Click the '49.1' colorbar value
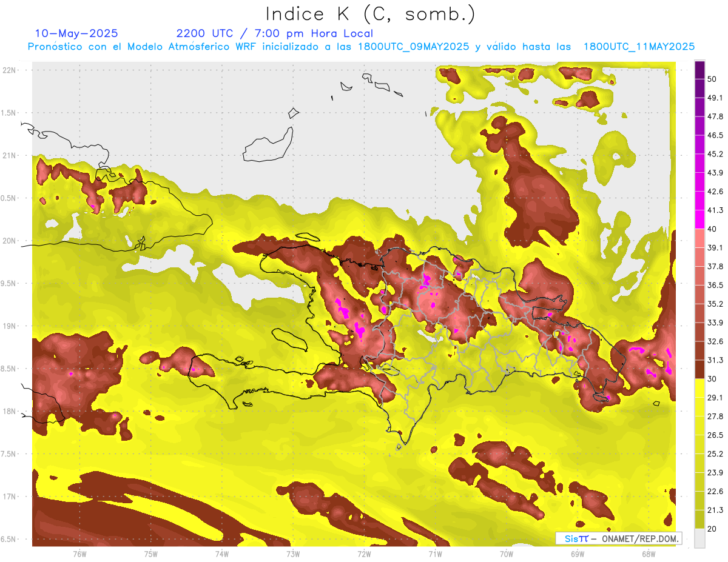 715,98
